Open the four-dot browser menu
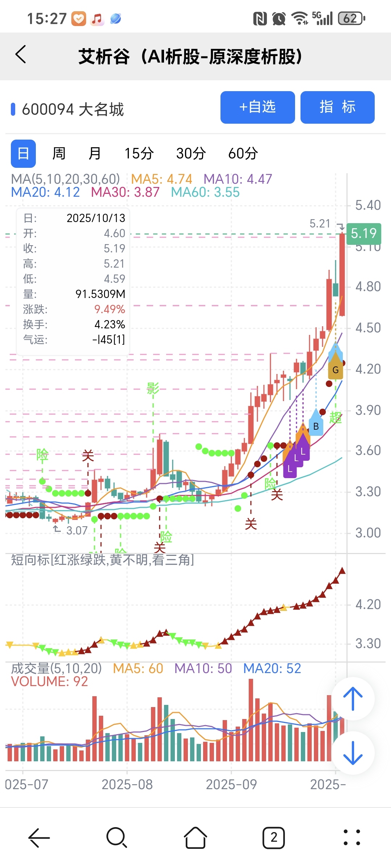This screenshot has height=868, width=391. tap(352, 838)
